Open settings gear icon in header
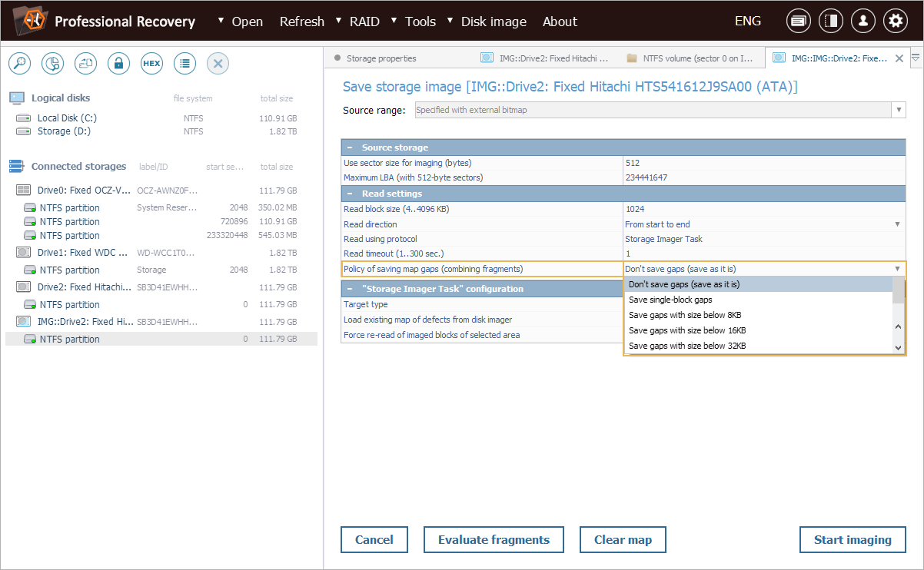924x570 pixels. 896,22
